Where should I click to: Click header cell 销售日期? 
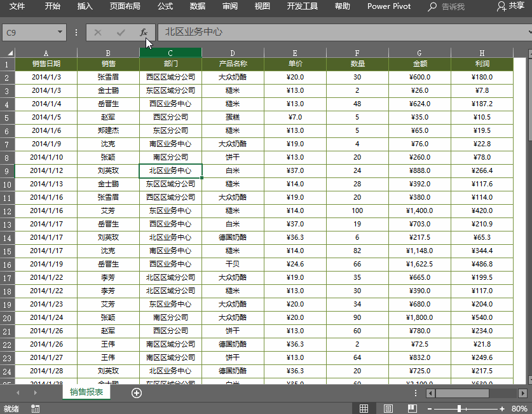click(x=46, y=64)
